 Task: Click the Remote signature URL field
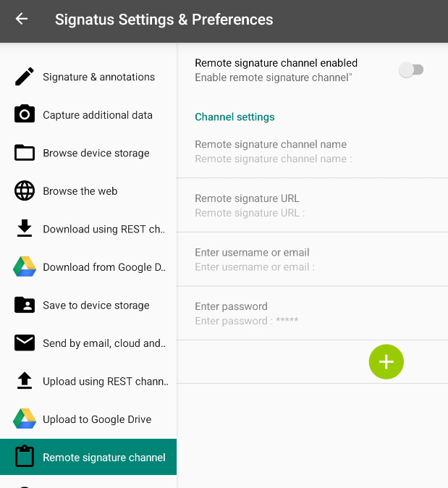(311, 206)
